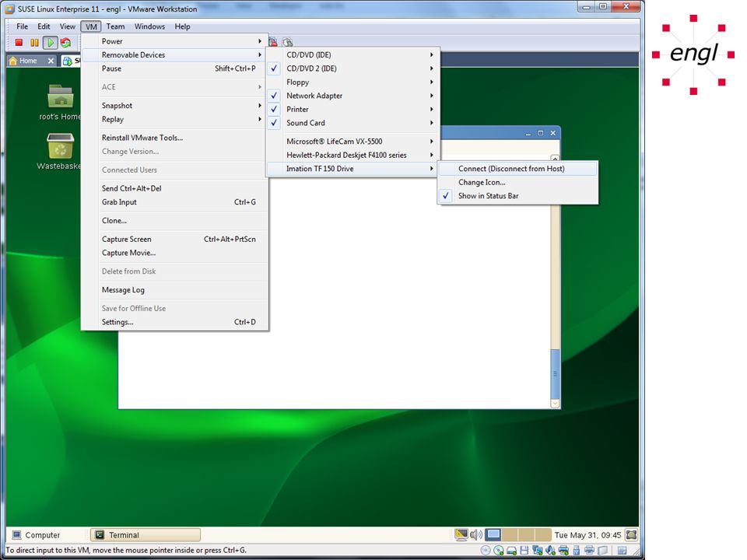Screen dimensions: 747x560
Task: Toggle the Show in Status Bar checkmark
Action: click(x=446, y=196)
